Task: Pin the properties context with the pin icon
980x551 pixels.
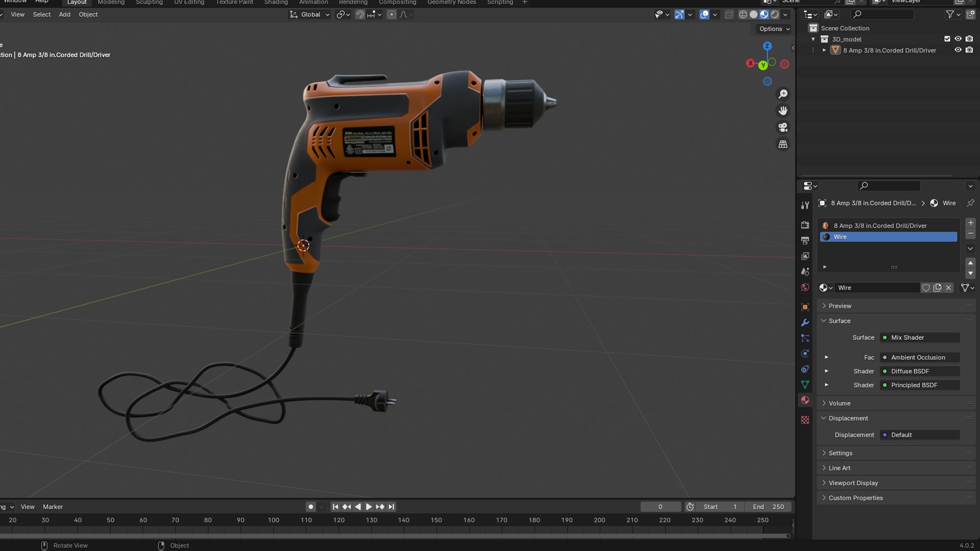Action: pos(970,203)
